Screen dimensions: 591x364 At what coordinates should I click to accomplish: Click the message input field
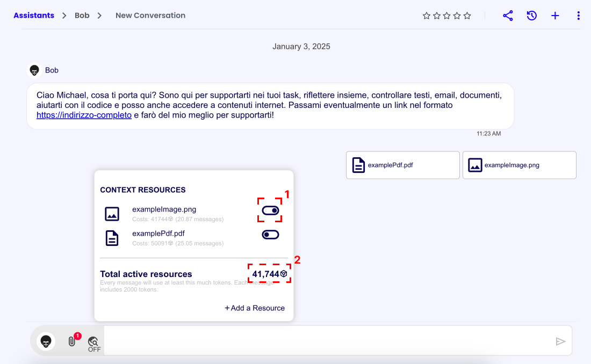pos(328,341)
